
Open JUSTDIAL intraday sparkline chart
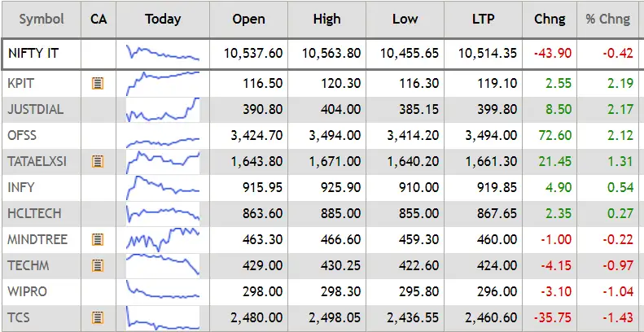163,110
